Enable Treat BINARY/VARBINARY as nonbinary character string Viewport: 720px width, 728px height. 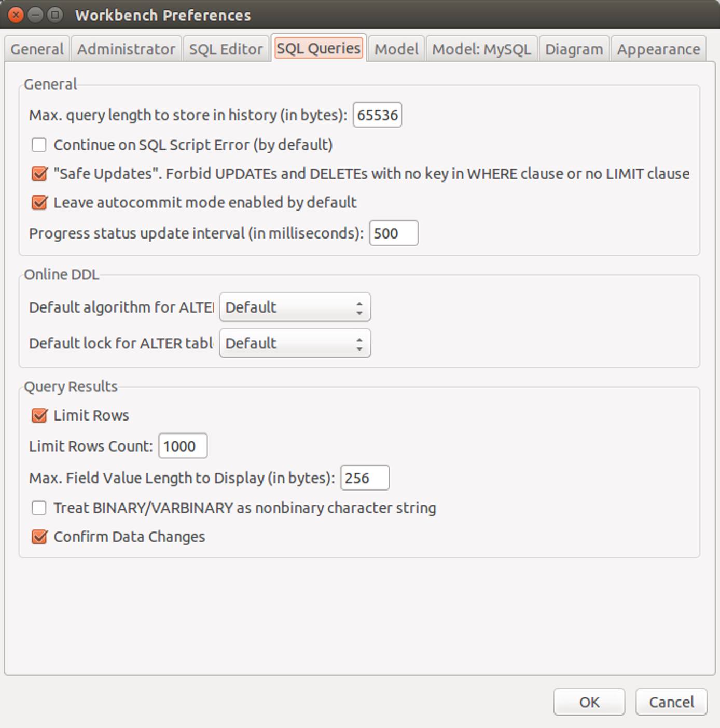point(38,508)
